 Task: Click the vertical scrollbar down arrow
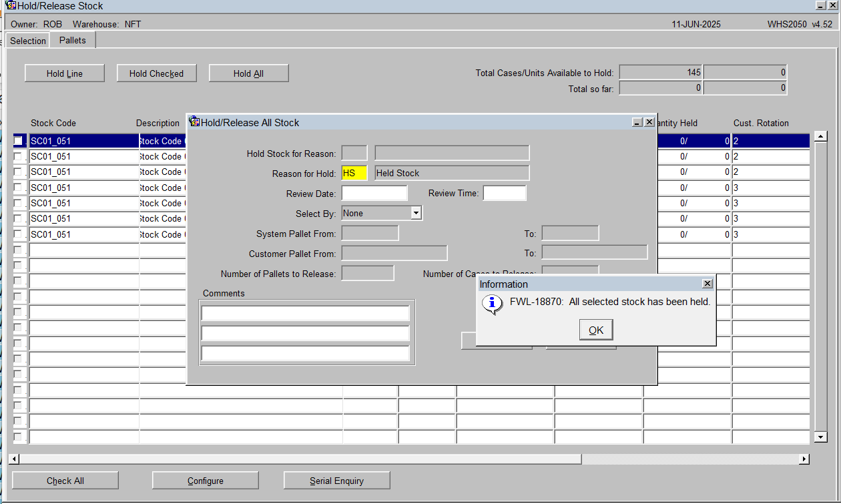(821, 437)
